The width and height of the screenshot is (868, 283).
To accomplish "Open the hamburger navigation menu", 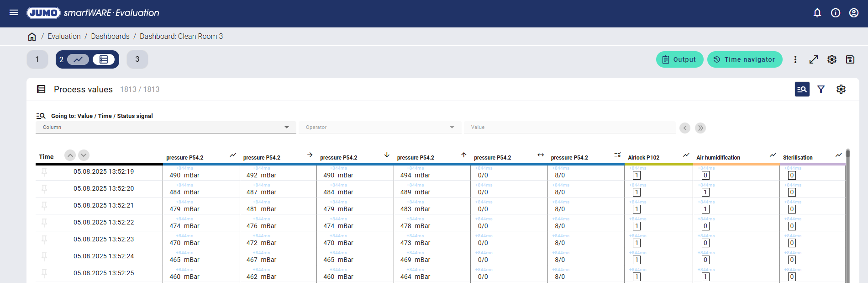I will (x=14, y=13).
